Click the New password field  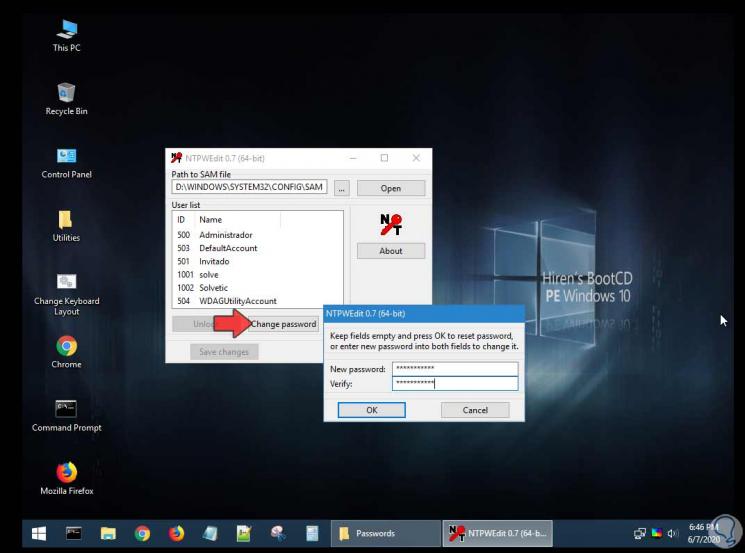(455, 369)
